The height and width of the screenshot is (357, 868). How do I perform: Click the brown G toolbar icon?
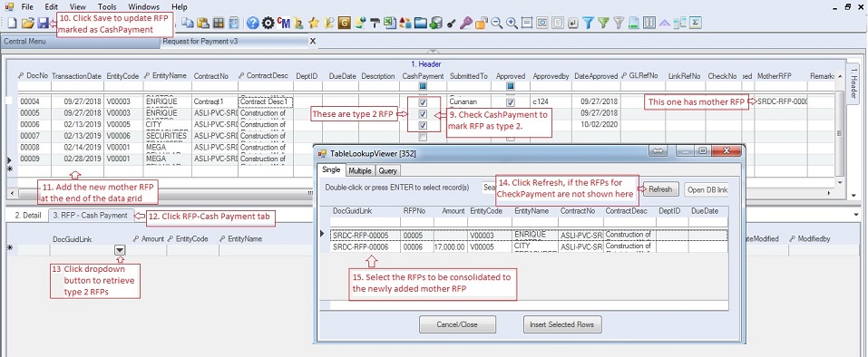click(345, 23)
